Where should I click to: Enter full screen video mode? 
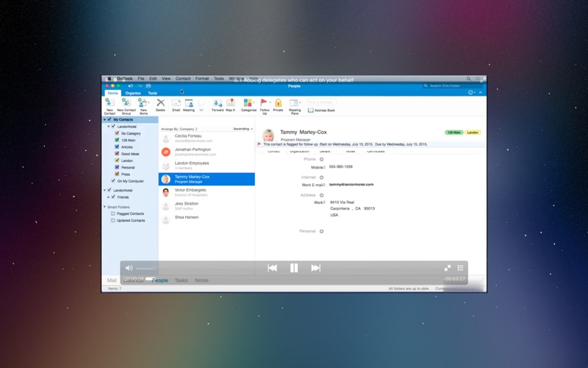point(448,268)
